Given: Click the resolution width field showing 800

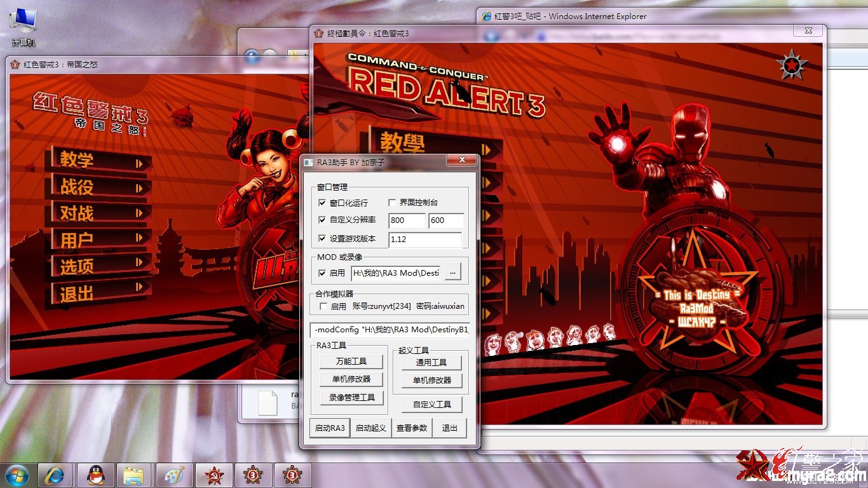Looking at the screenshot, I should click(x=407, y=220).
